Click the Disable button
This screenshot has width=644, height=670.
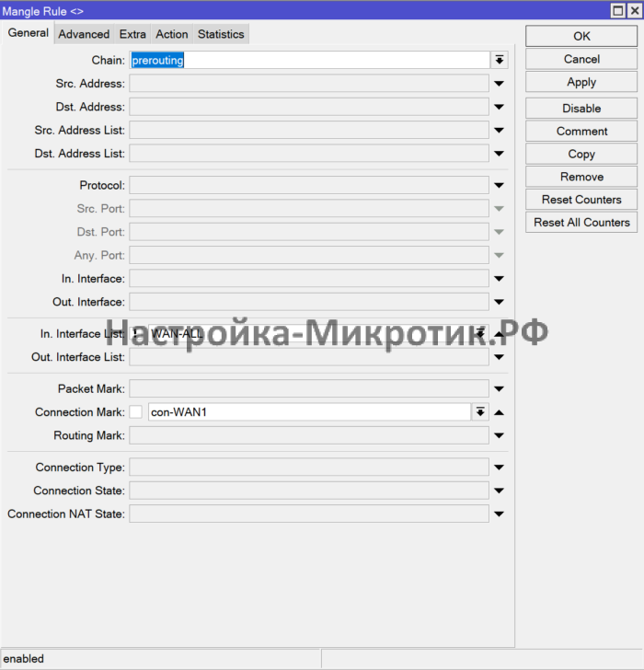(581, 109)
